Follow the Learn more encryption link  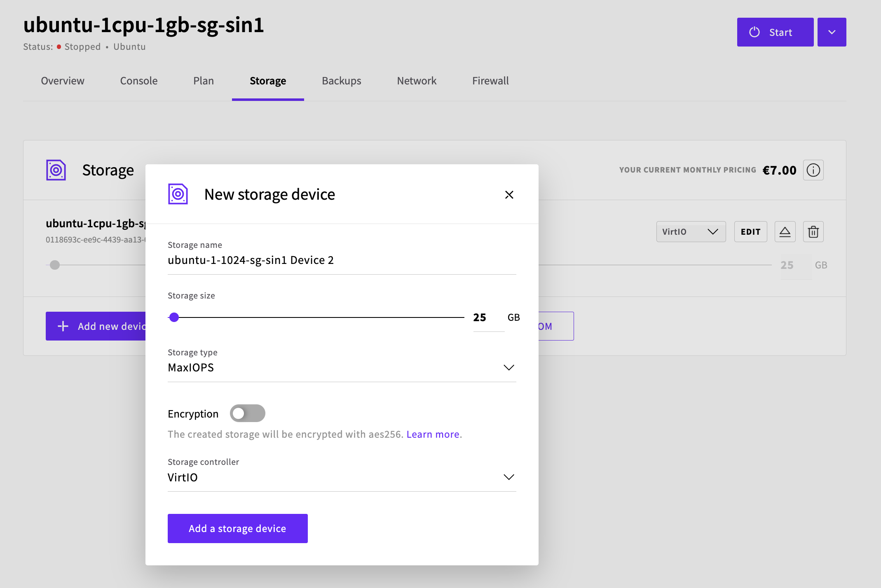pyautogui.click(x=433, y=434)
